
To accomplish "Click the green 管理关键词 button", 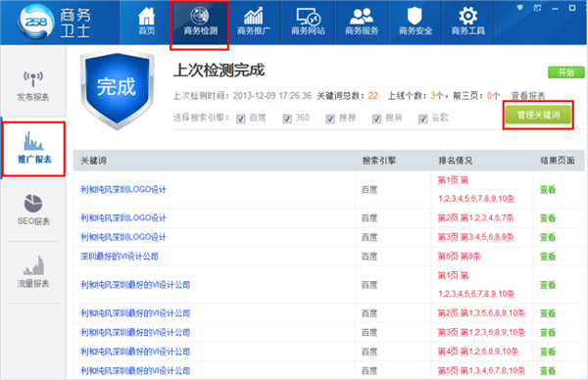I will pyautogui.click(x=538, y=115).
